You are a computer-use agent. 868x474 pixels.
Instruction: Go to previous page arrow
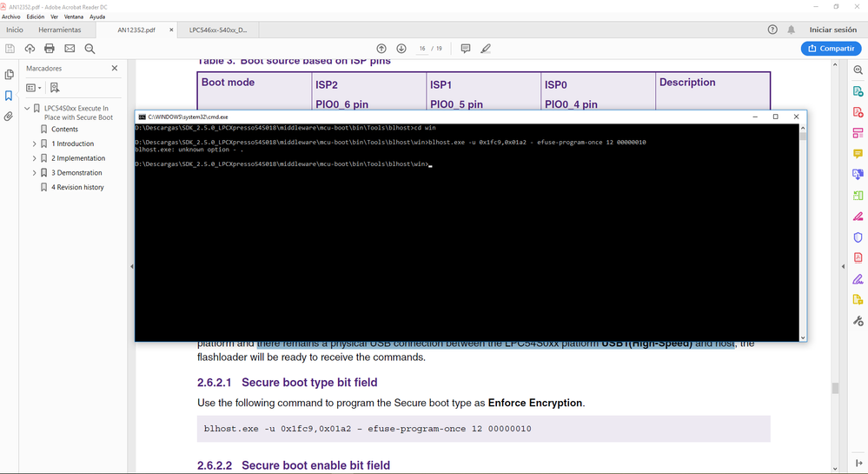[x=381, y=49]
